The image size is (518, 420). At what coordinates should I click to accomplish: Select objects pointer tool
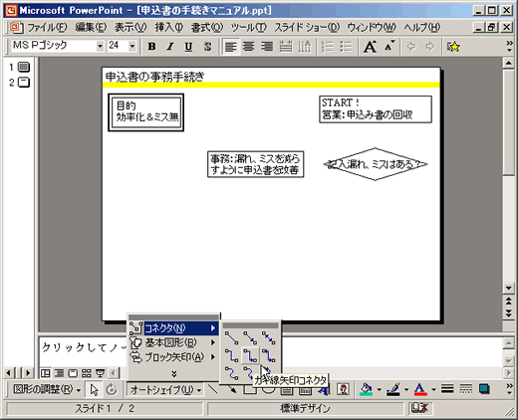pyautogui.click(x=94, y=389)
